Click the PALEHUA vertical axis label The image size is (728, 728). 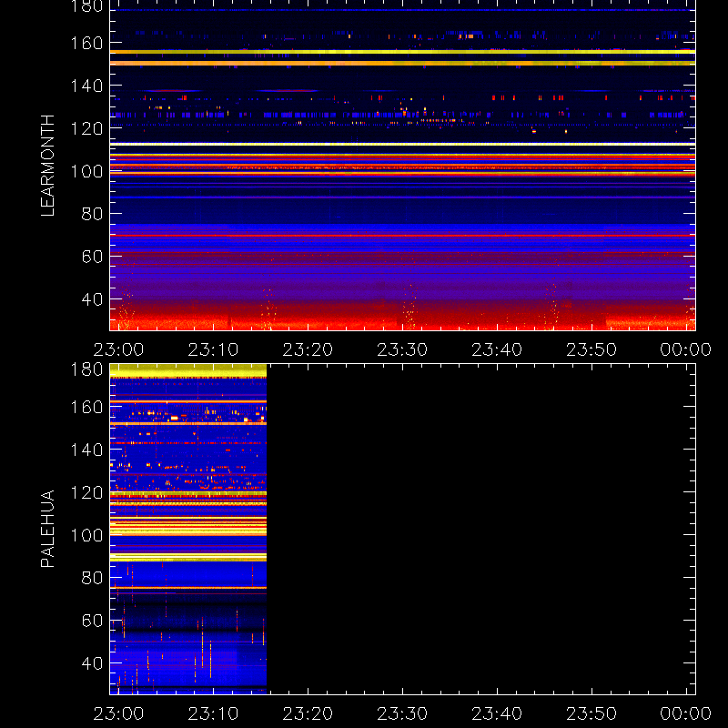(47, 529)
